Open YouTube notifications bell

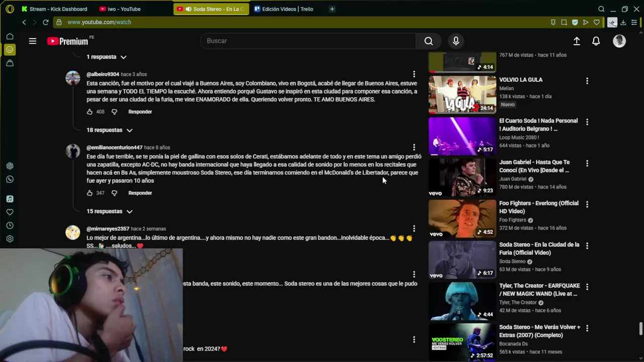pyautogui.click(x=596, y=41)
